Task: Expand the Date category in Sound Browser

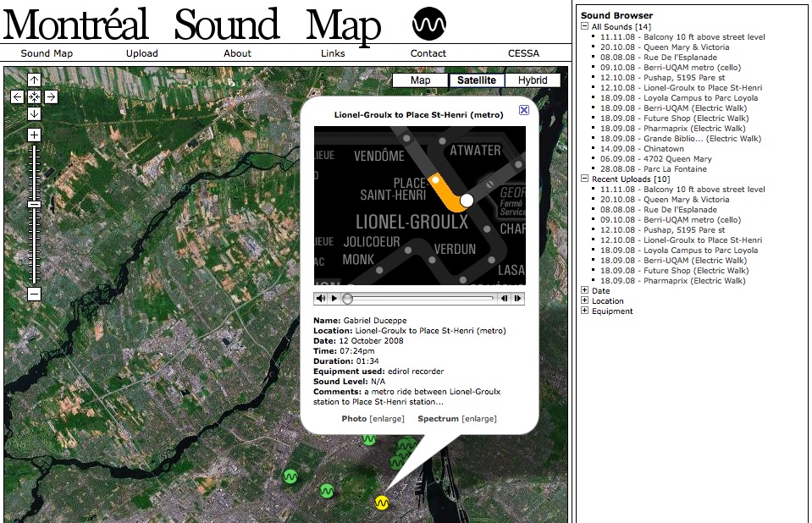Action: (584, 290)
